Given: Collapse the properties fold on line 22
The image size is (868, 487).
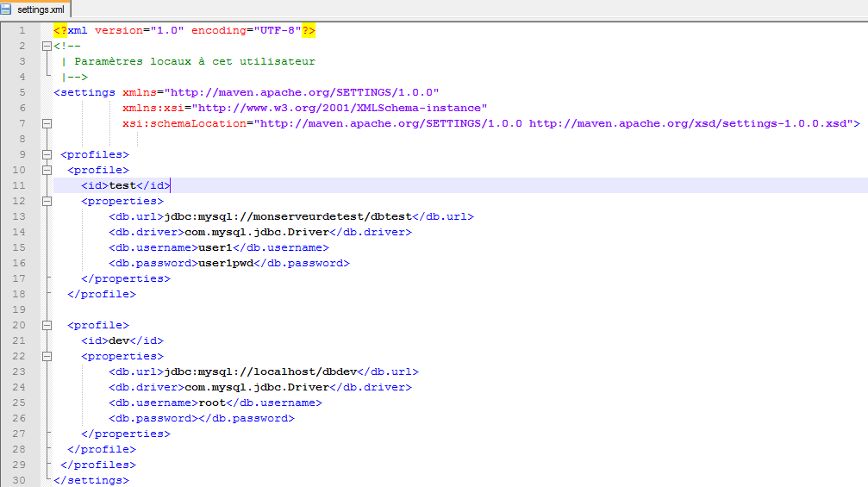Looking at the screenshot, I should point(47,356).
